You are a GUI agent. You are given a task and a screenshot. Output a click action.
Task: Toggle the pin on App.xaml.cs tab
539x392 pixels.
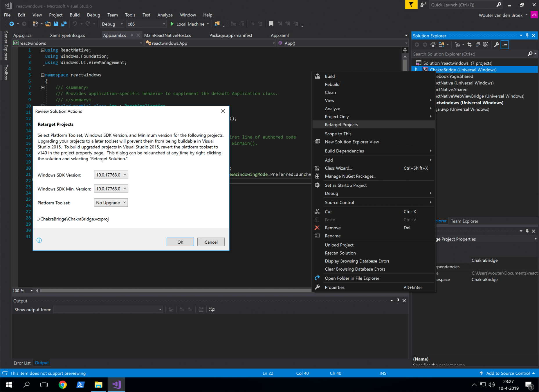(x=132, y=35)
